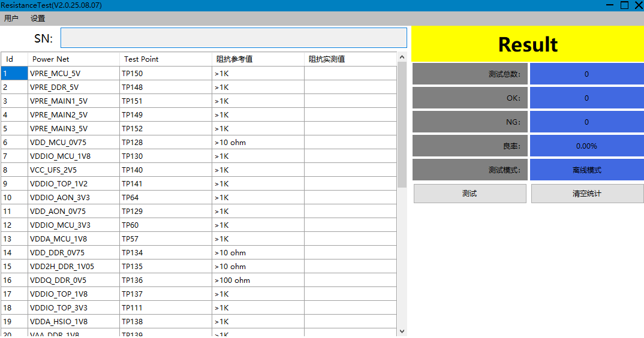Select the VDDIO_AON_3V3 cell
Viewport: 644px width, 338px height.
74,198
